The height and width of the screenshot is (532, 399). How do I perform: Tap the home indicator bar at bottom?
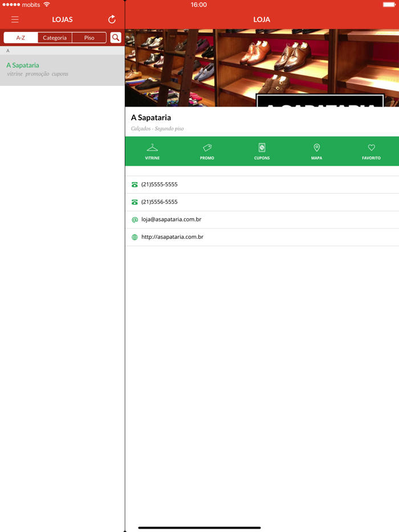(199, 527)
